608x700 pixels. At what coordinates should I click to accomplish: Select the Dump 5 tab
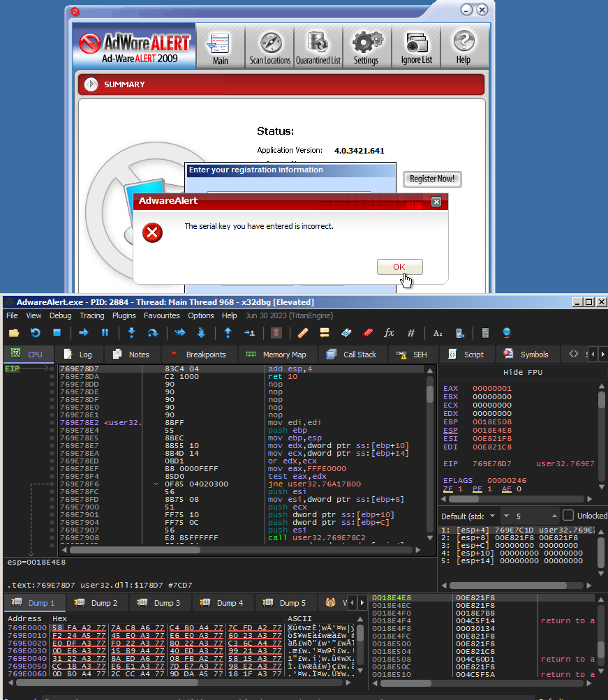[x=286, y=603]
